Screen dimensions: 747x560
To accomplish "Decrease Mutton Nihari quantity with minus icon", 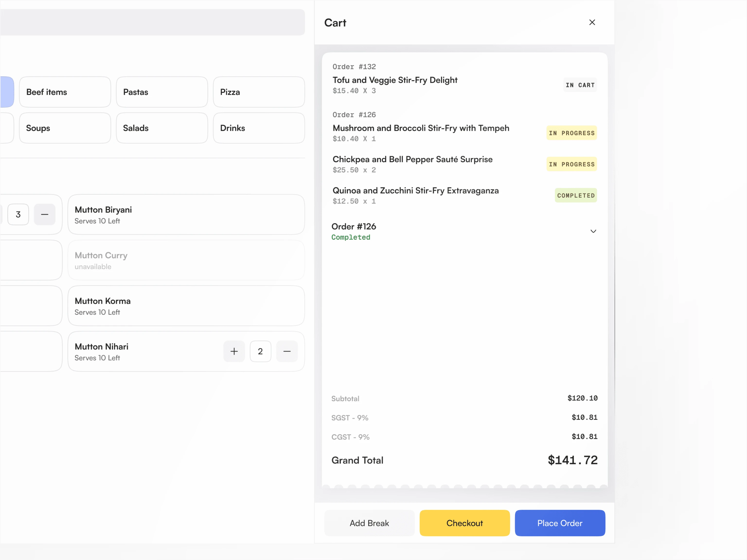I will point(287,351).
